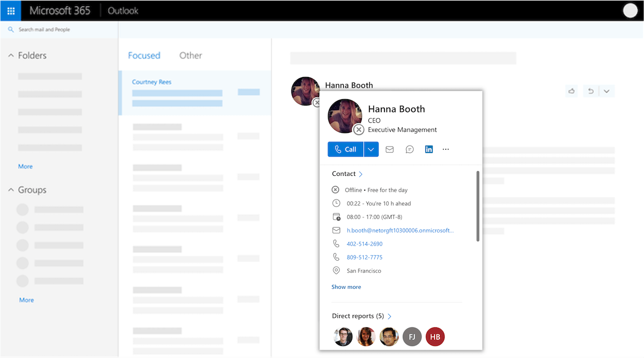Open Courtney Rees's email thumbnail photo
This screenshot has height=358, width=644.
306,91
